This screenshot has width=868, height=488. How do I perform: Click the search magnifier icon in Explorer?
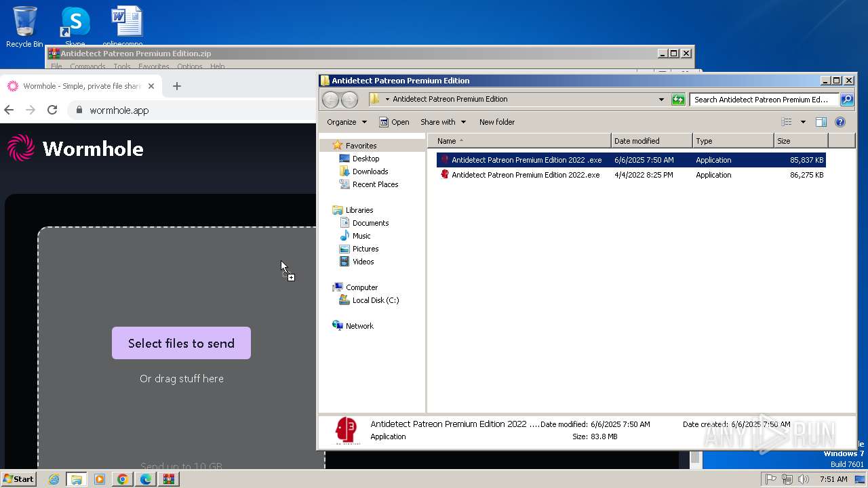tap(846, 100)
